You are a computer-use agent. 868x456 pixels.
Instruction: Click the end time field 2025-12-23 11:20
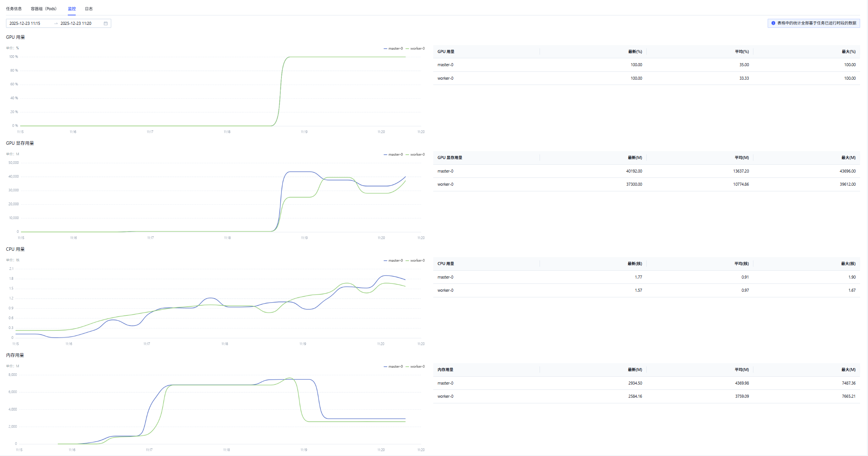[x=76, y=23]
